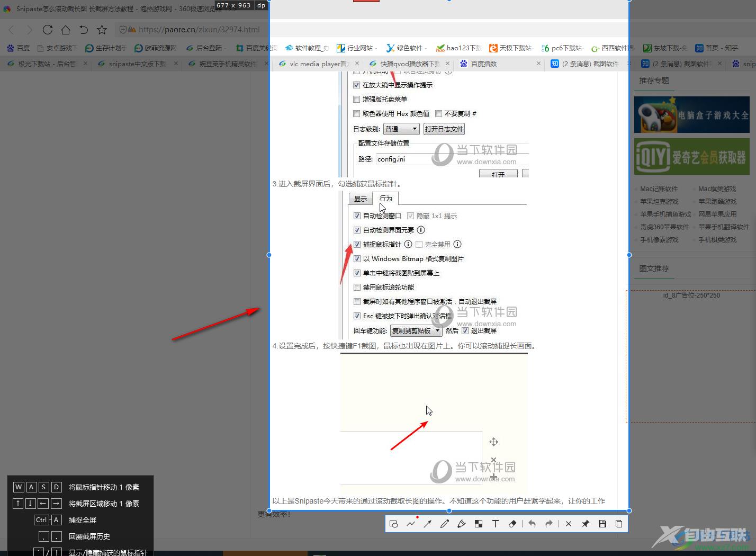The height and width of the screenshot is (556, 756).
Task: Open the 软件教程 bookmark
Action: 307,48
